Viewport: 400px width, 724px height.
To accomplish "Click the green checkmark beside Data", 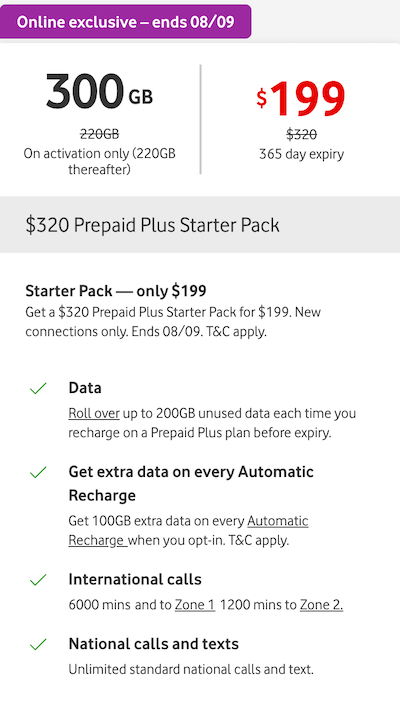I will click(x=38, y=388).
